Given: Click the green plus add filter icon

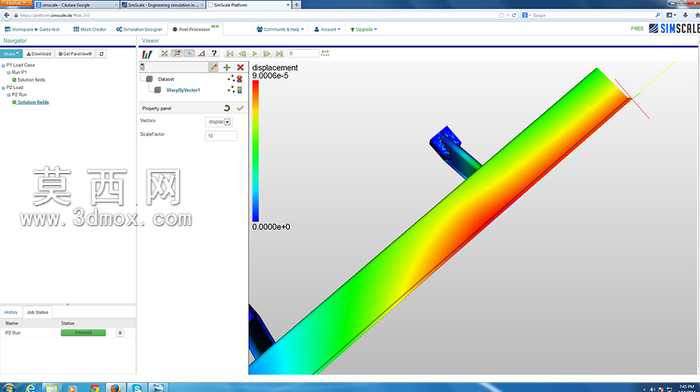Looking at the screenshot, I should click(227, 67).
